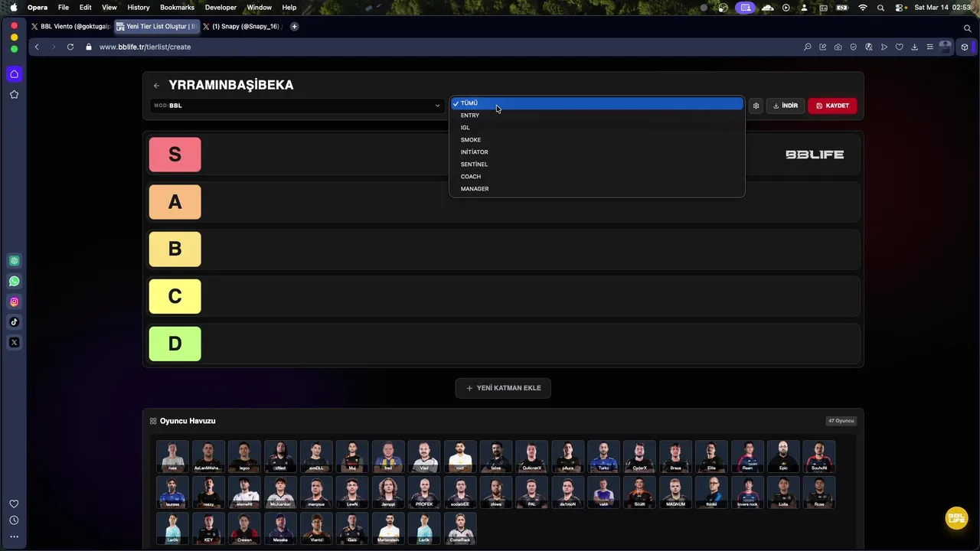Screen dimensions: 980x551
Task: Save tier list with KAYDET button
Action: (832, 106)
